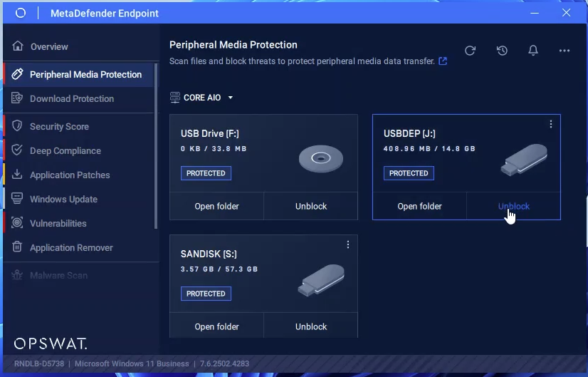Click the Application Patches download icon

click(17, 174)
